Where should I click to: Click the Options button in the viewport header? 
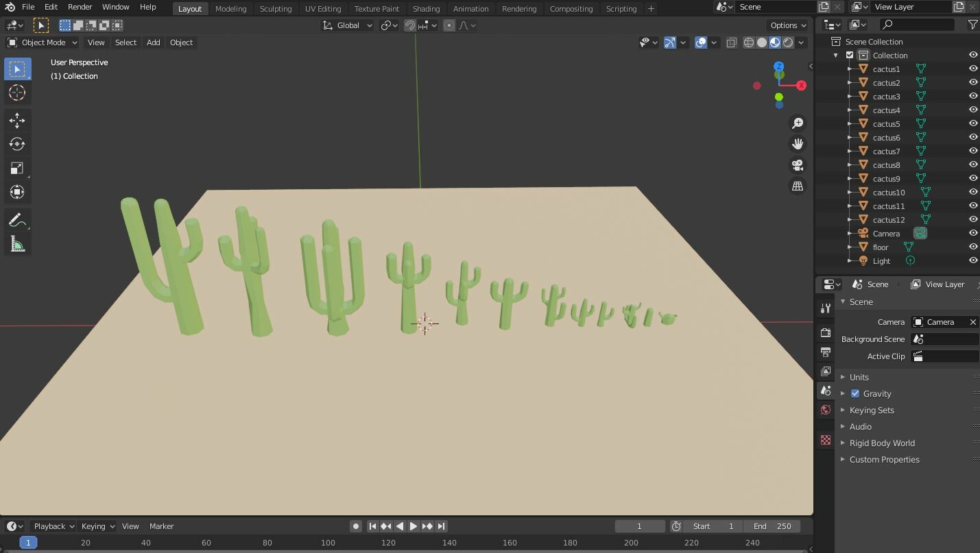pyautogui.click(x=786, y=25)
